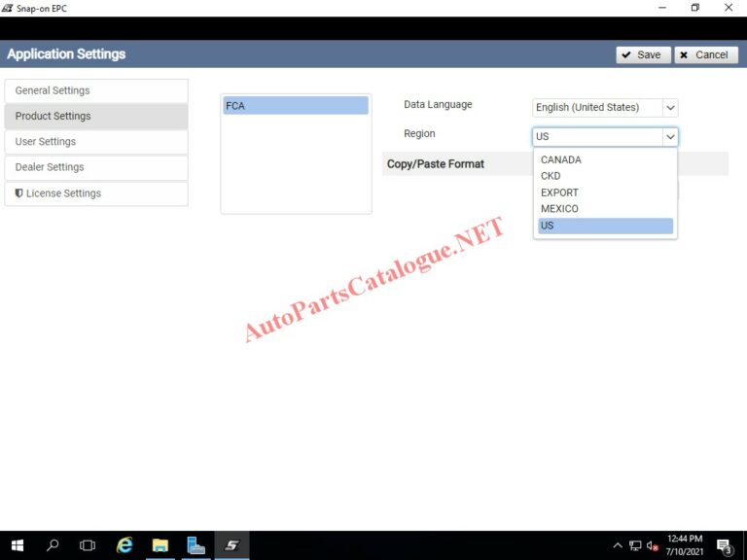The width and height of the screenshot is (747, 560).
Task: Choose MEXICO from region list
Action: coord(605,209)
